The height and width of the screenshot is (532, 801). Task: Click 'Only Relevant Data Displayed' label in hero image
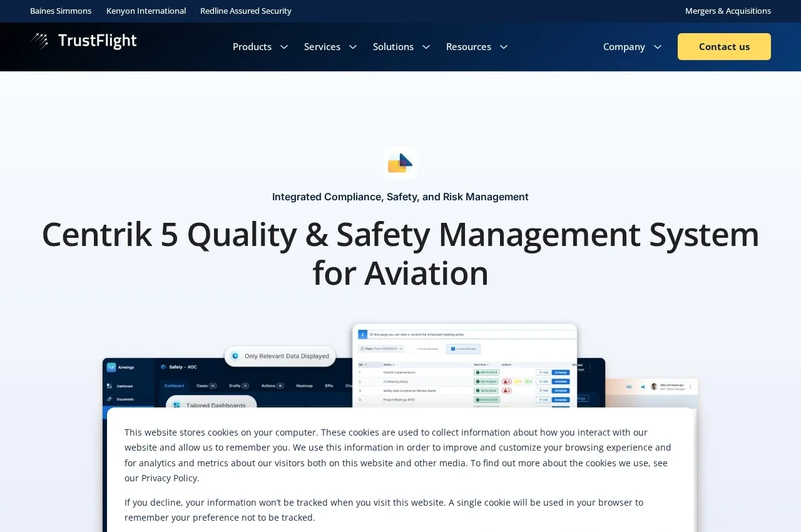tap(280, 356)
